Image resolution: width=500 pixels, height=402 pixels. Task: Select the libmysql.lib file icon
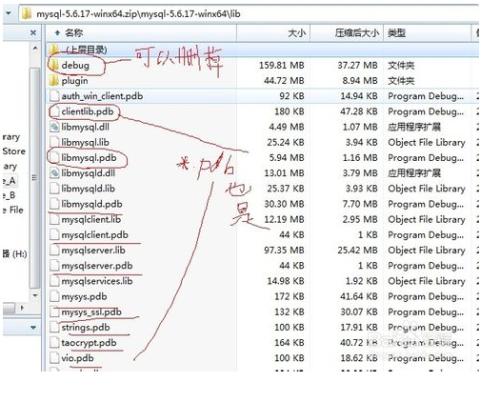(54, 142)
